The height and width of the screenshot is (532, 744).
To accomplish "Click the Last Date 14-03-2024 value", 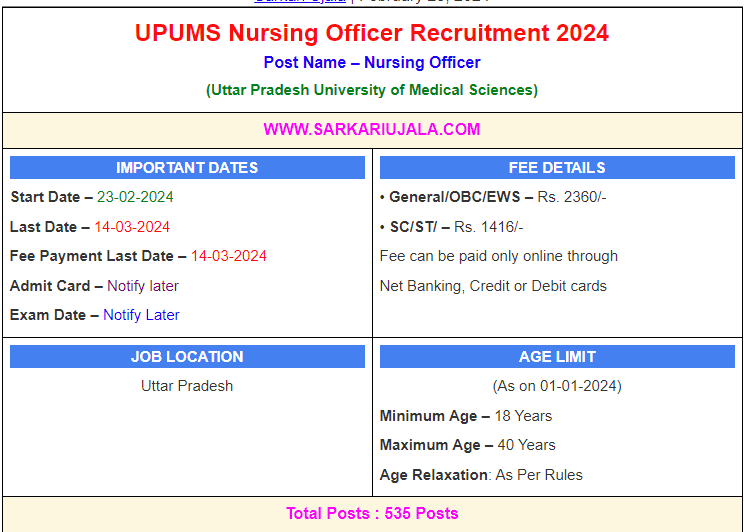I will [132, 227].
